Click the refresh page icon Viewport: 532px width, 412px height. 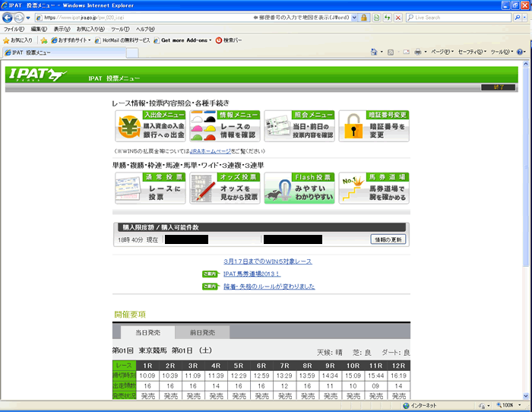387,17
